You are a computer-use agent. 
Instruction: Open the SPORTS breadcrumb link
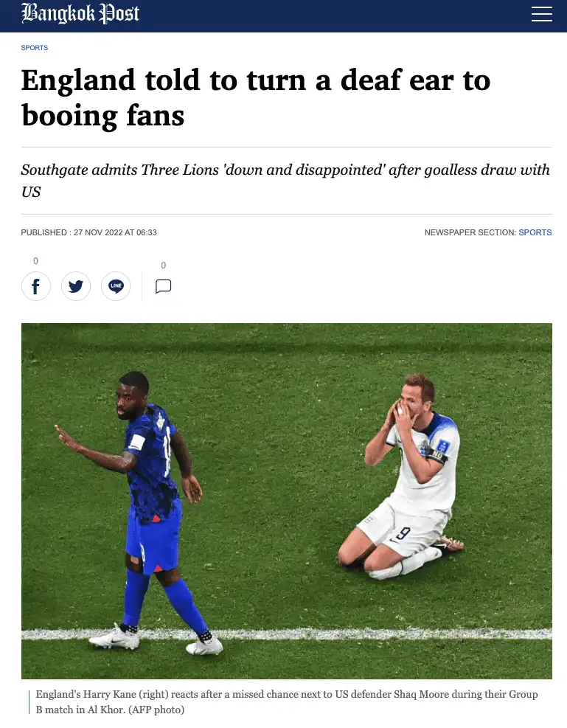point(35,48)
